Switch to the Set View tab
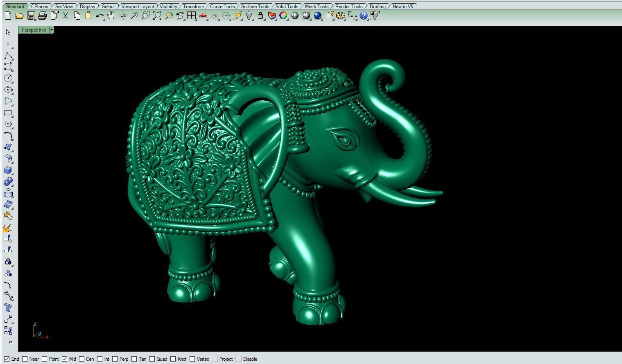 [x=64, y=7]
